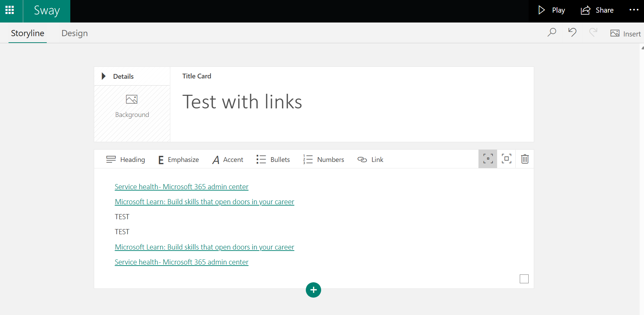Open last 'Service health- Microsoft 365 admin center' link
The image size is (644, 315).
(182, 262)
